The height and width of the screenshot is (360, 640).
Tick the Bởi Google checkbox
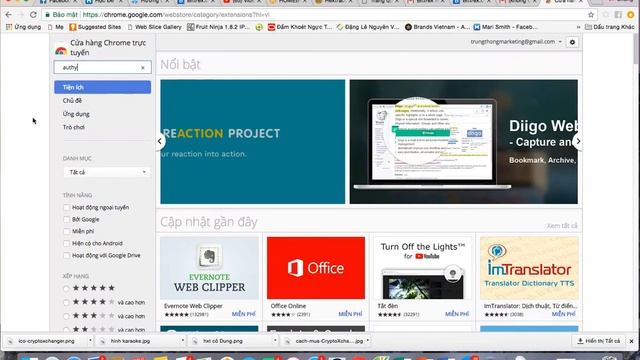coord(67,219)
